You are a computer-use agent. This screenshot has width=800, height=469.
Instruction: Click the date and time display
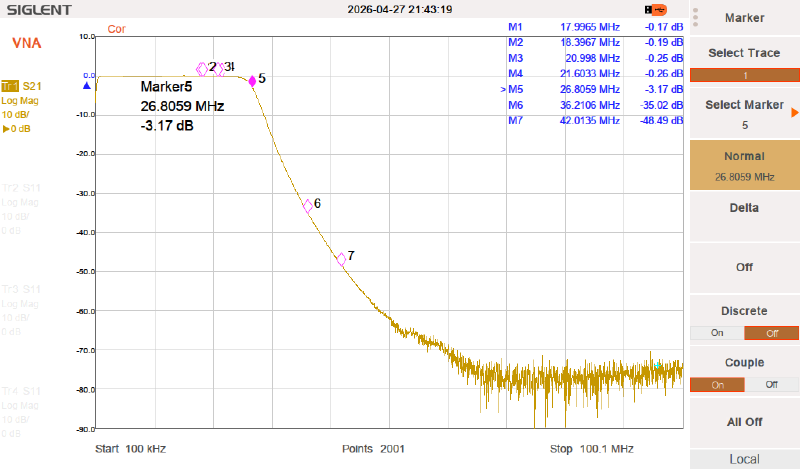400,9
